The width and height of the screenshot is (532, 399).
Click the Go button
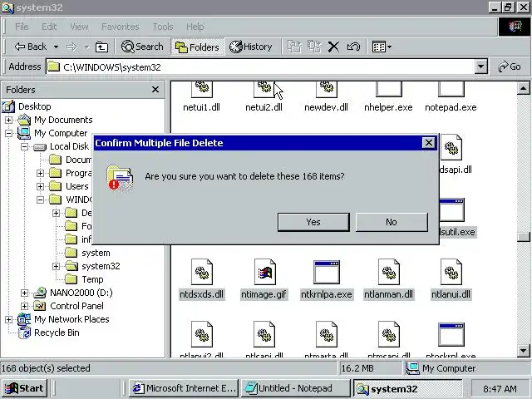[x=510, y=66]
